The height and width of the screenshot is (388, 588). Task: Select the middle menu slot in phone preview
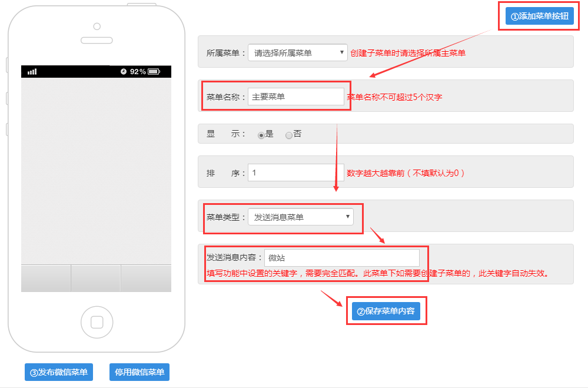(96, 278)
